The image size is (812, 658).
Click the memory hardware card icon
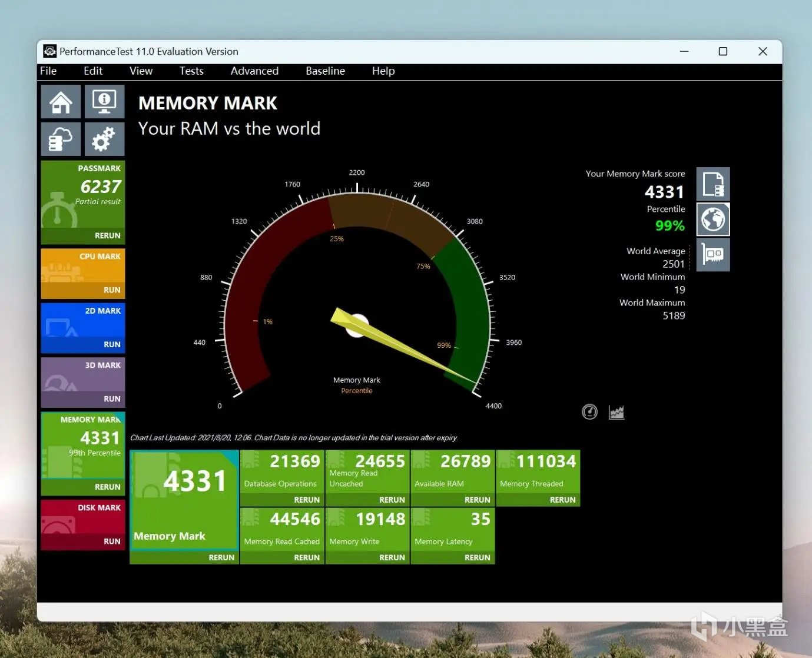tap(713, 255)
